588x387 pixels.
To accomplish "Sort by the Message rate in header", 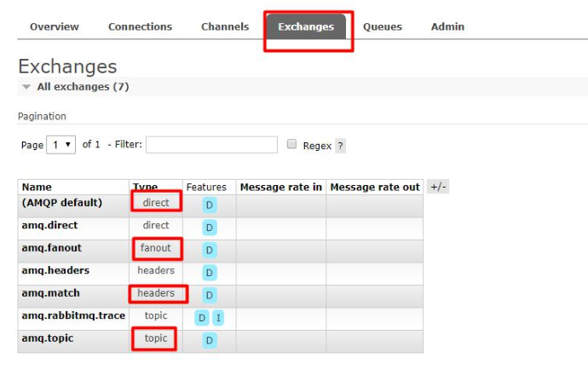I will 281,187.
